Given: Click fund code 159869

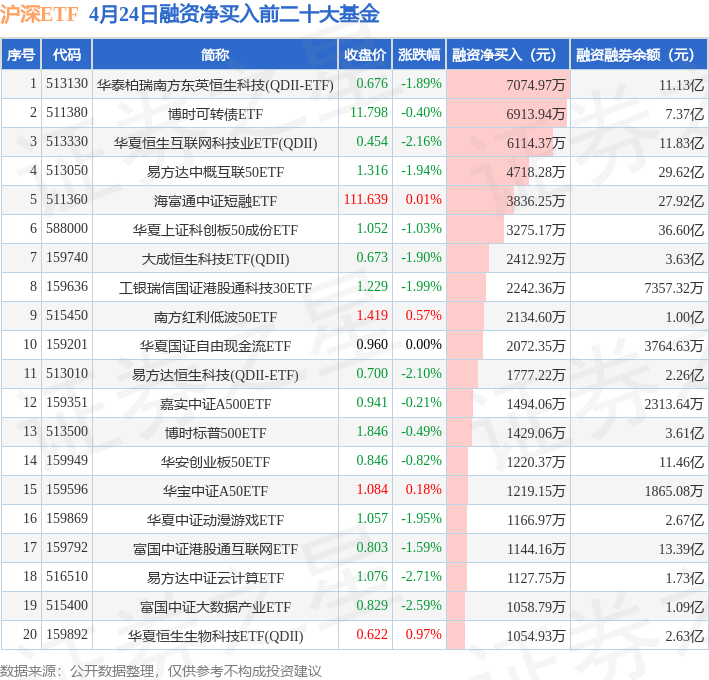Looking at the screenshot, I should (x=67, y=518).
